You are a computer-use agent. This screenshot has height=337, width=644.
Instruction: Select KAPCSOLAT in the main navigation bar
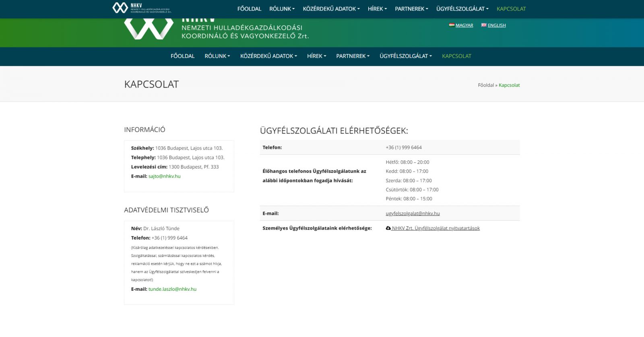(x=456, y=56)
